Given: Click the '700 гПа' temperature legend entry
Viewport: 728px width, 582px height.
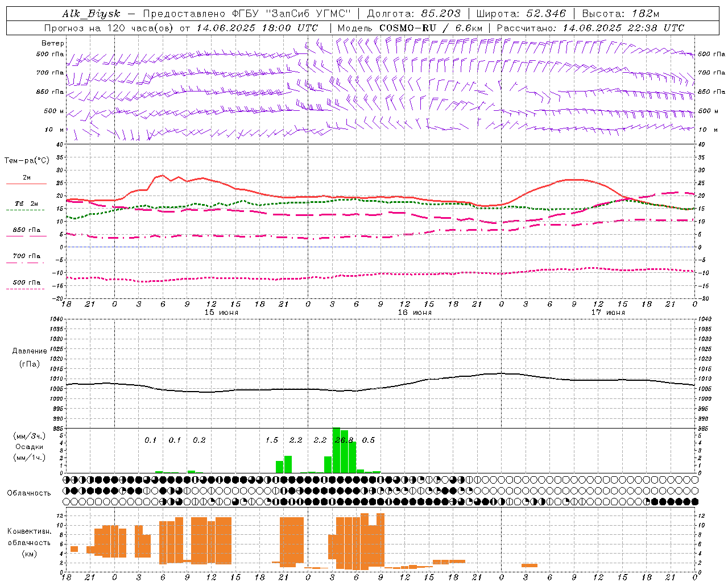Looking at the screenshot, I should (26, 256).
